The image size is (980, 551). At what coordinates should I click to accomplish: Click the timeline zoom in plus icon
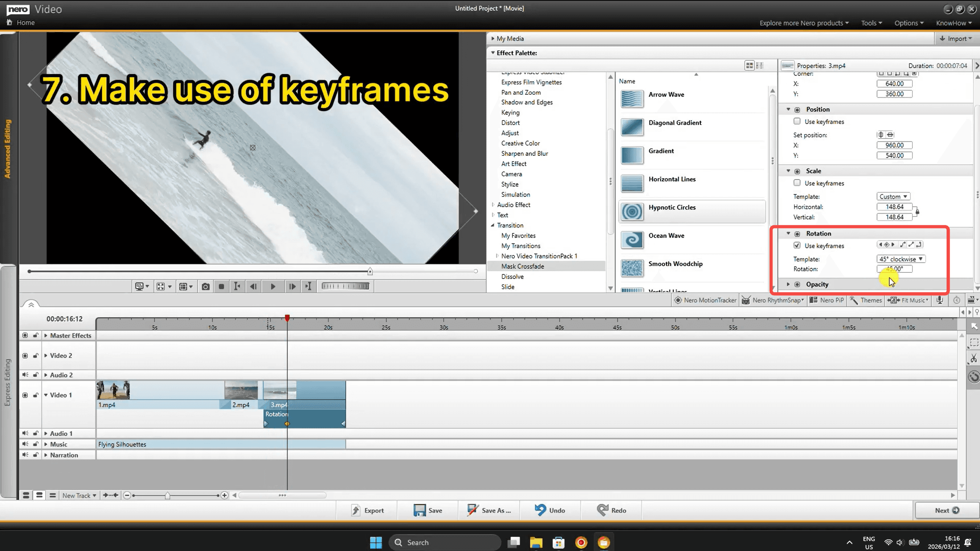[x=224, y=495]
